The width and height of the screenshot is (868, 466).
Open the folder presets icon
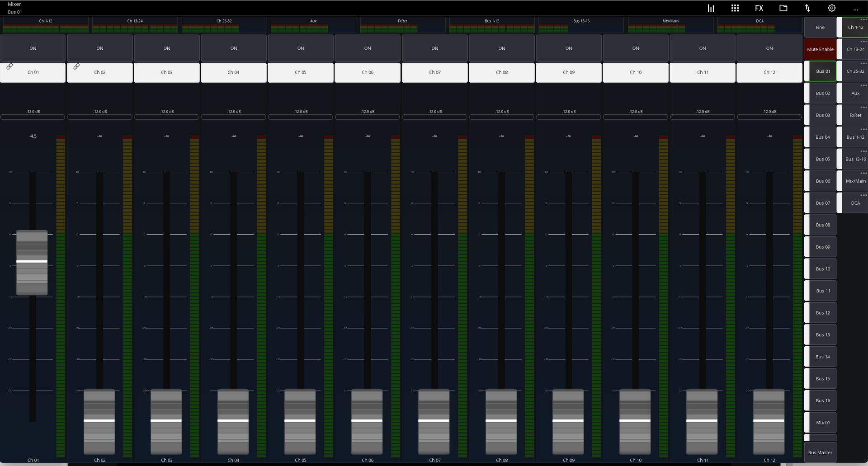click(x=783, y=8)
